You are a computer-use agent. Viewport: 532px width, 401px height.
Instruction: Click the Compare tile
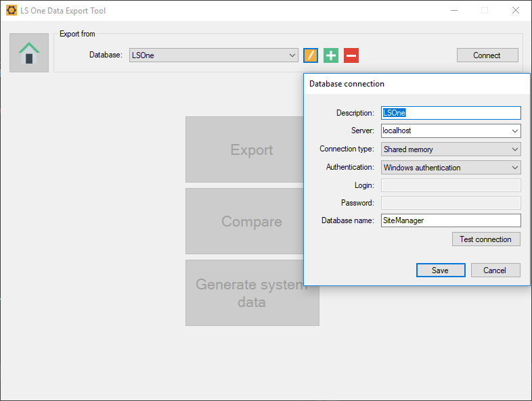[244, 221]
